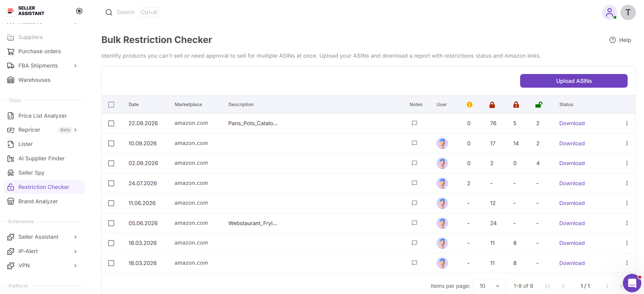Click the Help question mark icon
Image resolution: width=644 pixels, height=294 pixels.
tap(613, 40)
